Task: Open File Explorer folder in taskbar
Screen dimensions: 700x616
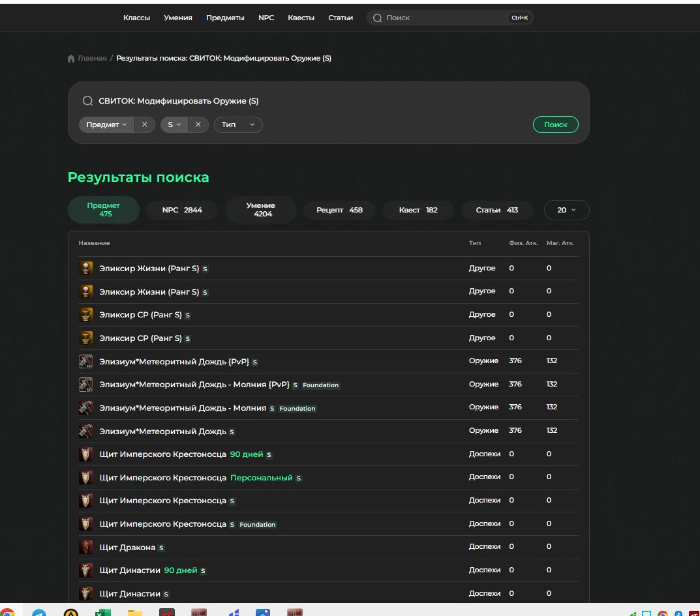Action: pos(134,613)
